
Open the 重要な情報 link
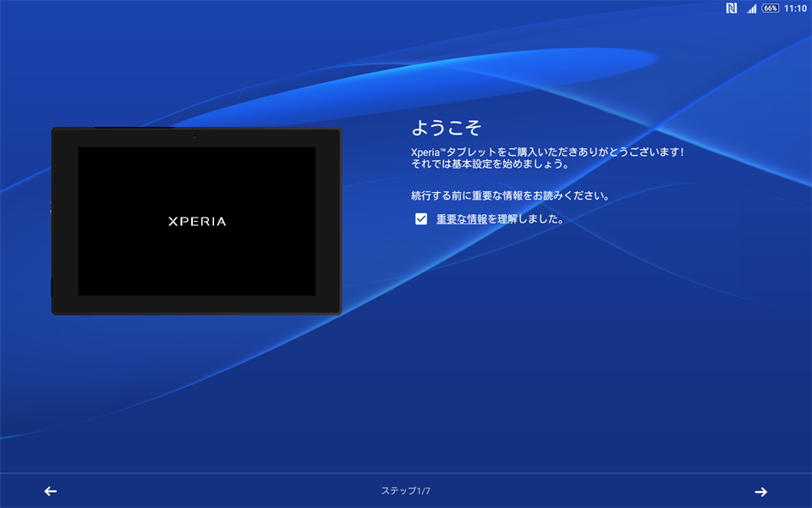462,218
